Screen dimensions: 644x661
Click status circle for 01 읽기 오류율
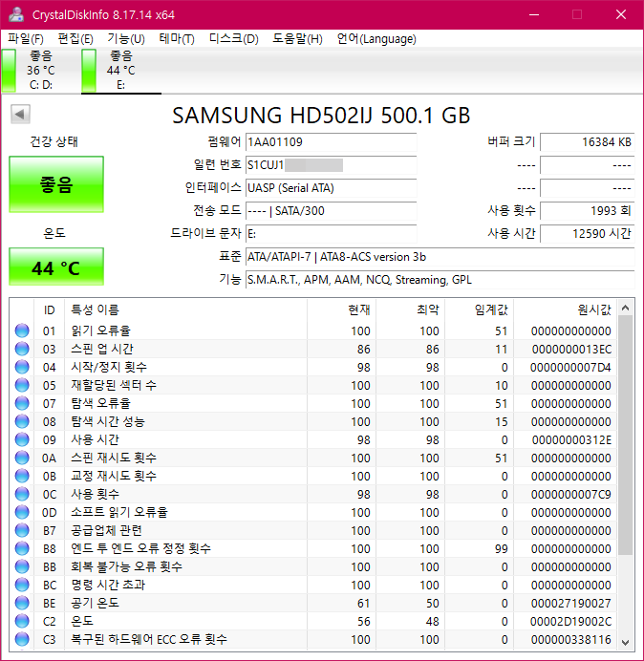22,330
